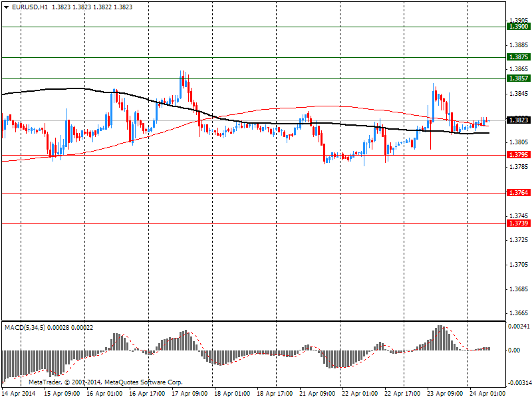Select the 1.3900 green price level label
The height and width of the screenshot is (399, 532).
coord(519,27)
